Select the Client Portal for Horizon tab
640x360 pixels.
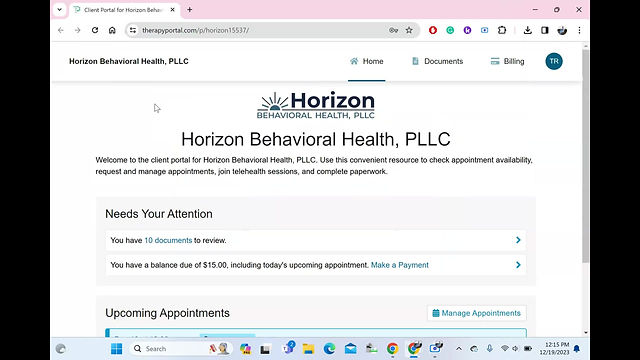tap(124, 10)
